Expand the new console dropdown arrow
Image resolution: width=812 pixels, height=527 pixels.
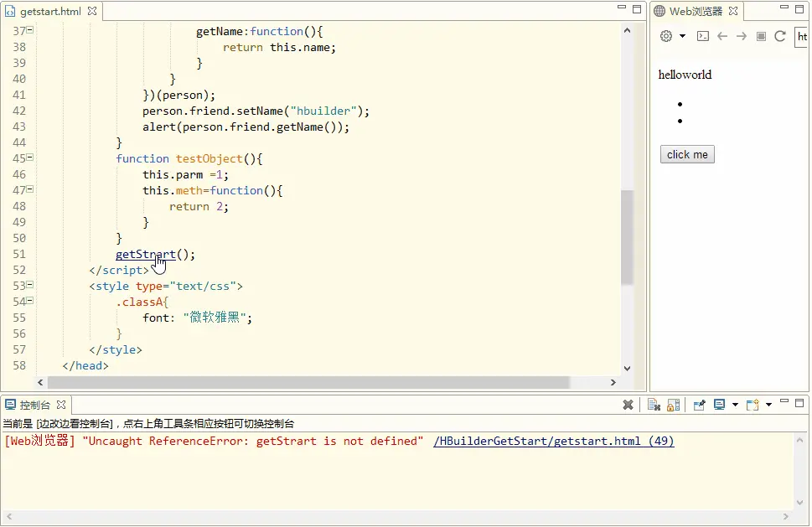coord(768,405)
